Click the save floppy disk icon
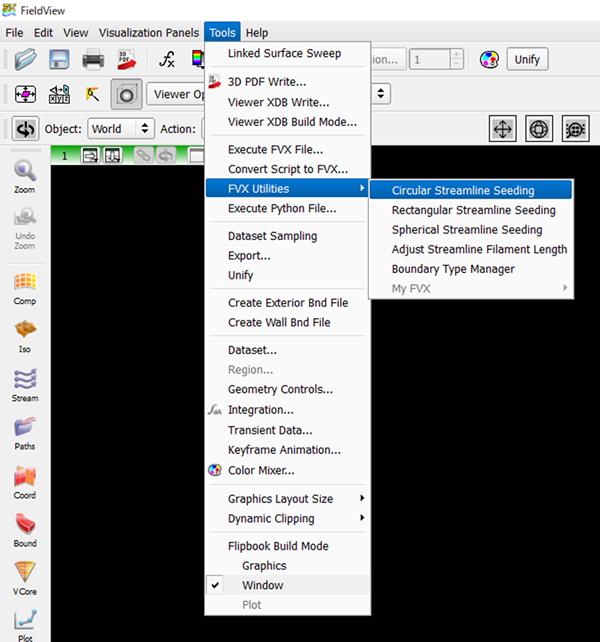 tap(58, 60)
